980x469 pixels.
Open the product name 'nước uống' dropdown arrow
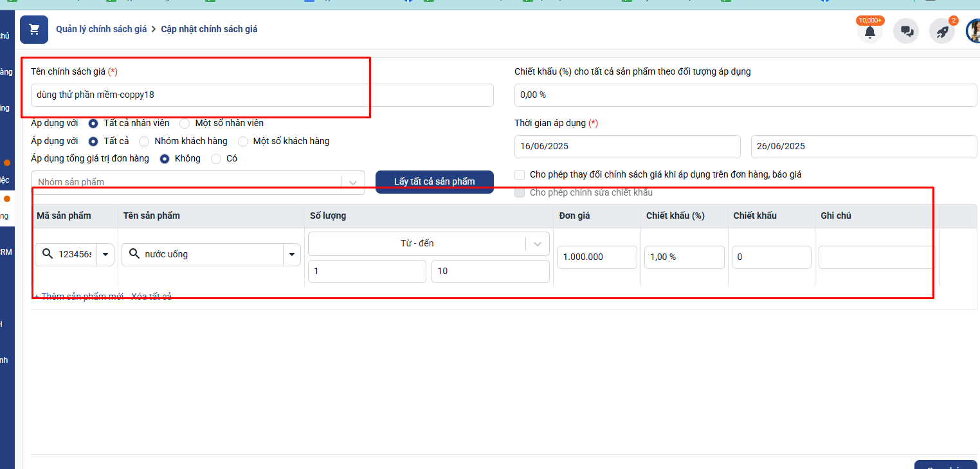292,255
